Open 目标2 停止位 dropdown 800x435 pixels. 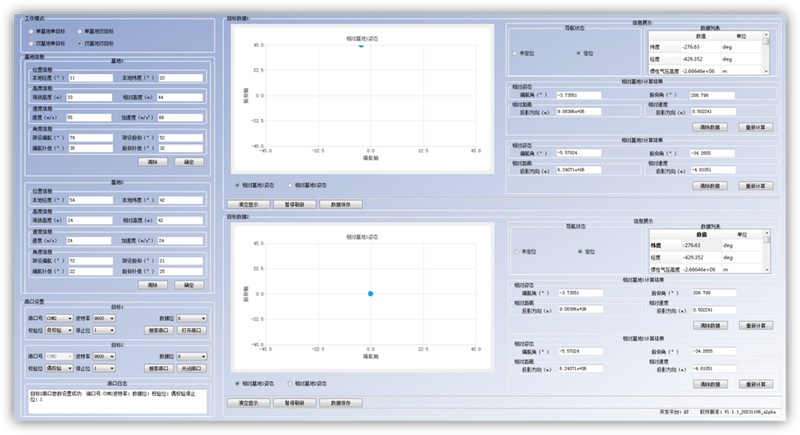tap(104, 368)
